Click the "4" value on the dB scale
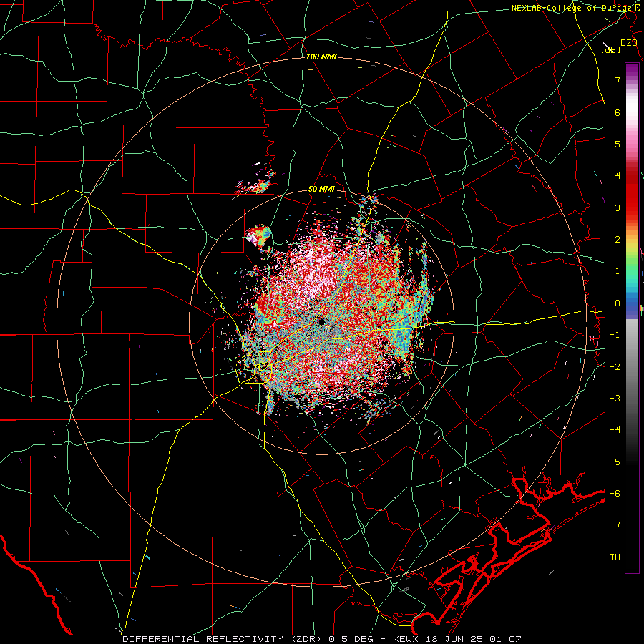This screenshot has height=644, width=644. [618, 176]
